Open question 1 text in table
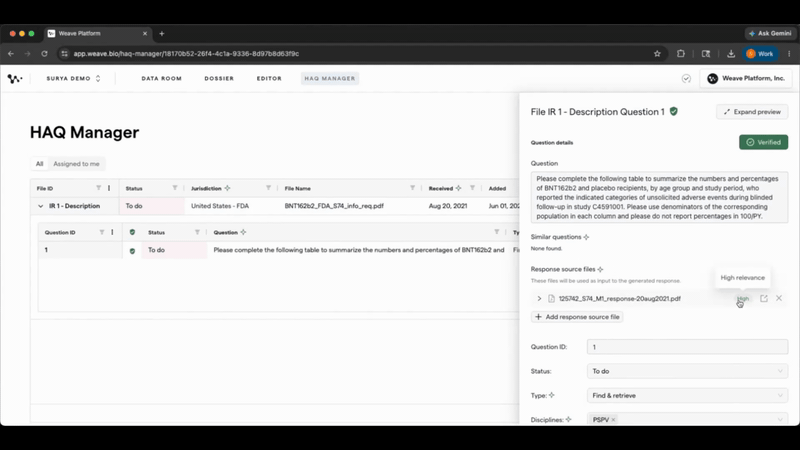The image size is (800, 450). click(x=359, y=250)
